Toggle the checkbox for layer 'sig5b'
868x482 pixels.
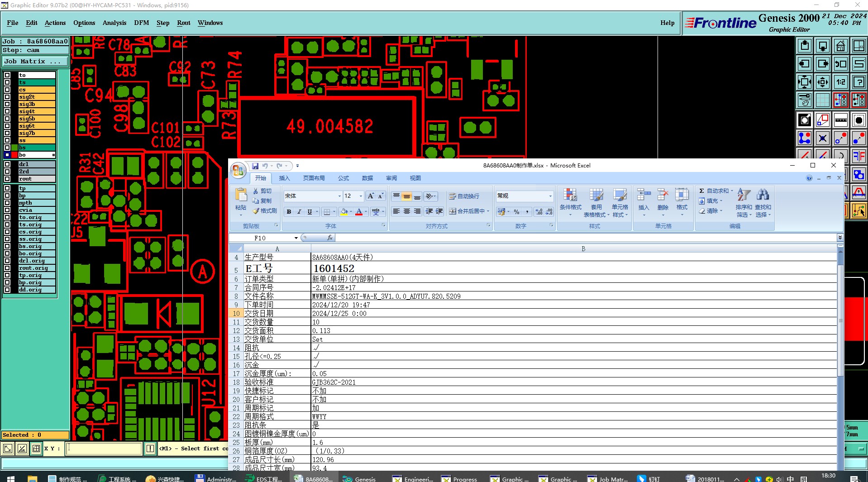coord(7,119)
